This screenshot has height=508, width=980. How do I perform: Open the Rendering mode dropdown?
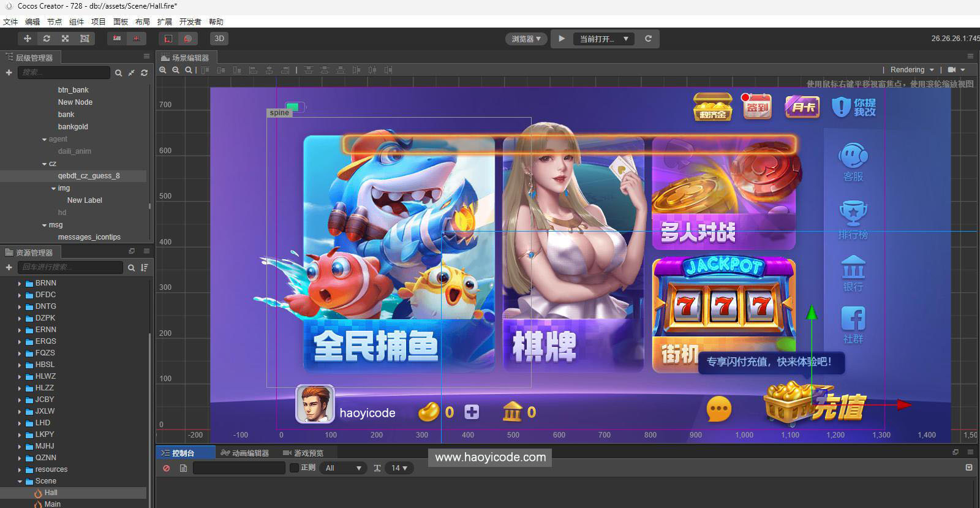912,70
